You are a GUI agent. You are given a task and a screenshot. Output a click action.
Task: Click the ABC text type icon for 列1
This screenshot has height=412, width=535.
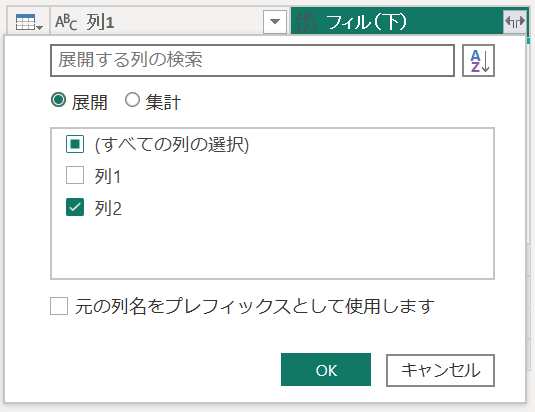(66, 22)
